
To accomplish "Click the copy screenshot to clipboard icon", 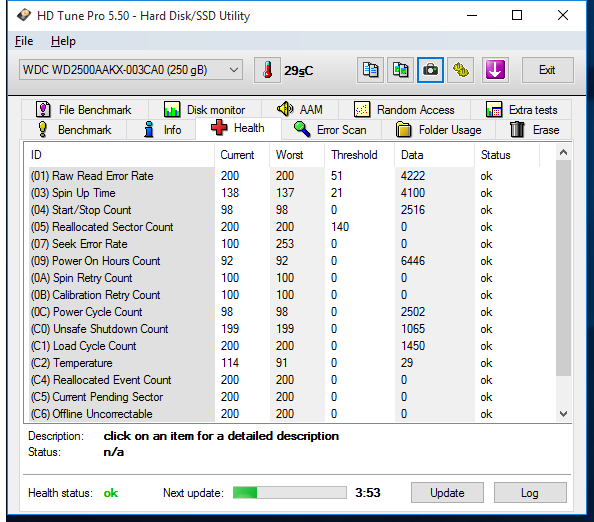I will pos(400,70).
